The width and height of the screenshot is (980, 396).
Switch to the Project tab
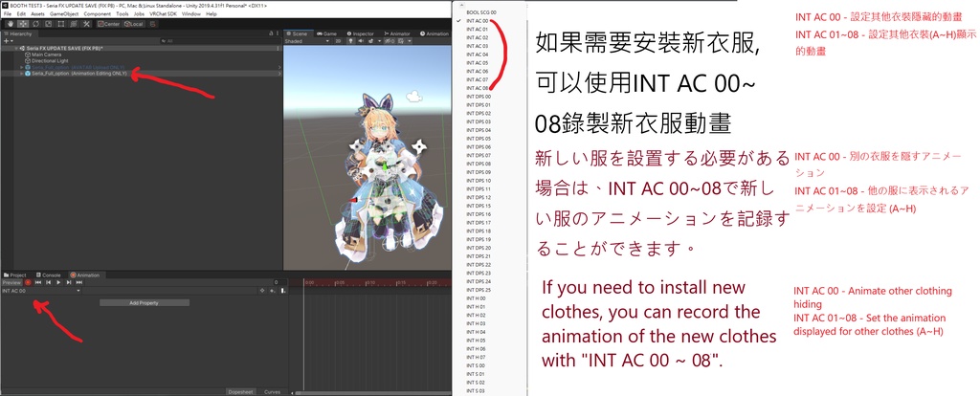[x=15, y=275]
